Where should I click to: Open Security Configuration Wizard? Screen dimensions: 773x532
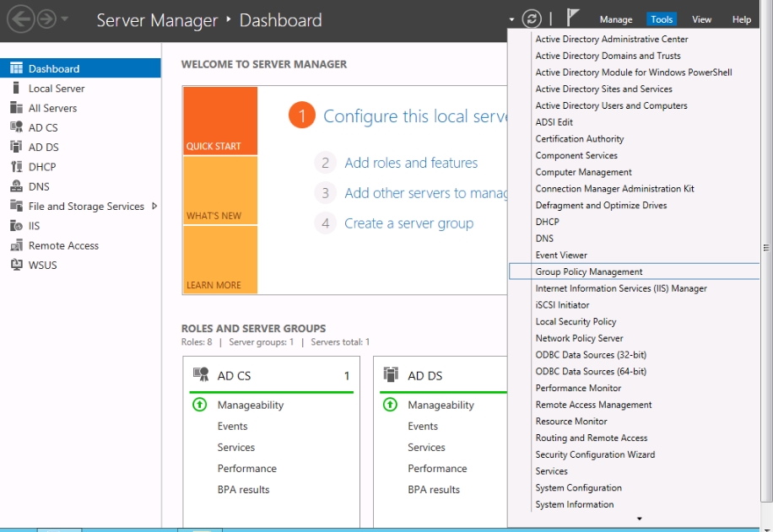point(595,454)
